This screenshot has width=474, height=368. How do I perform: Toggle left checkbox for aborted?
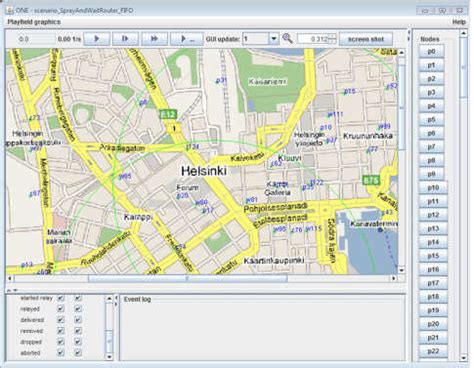tap(61, 353)
